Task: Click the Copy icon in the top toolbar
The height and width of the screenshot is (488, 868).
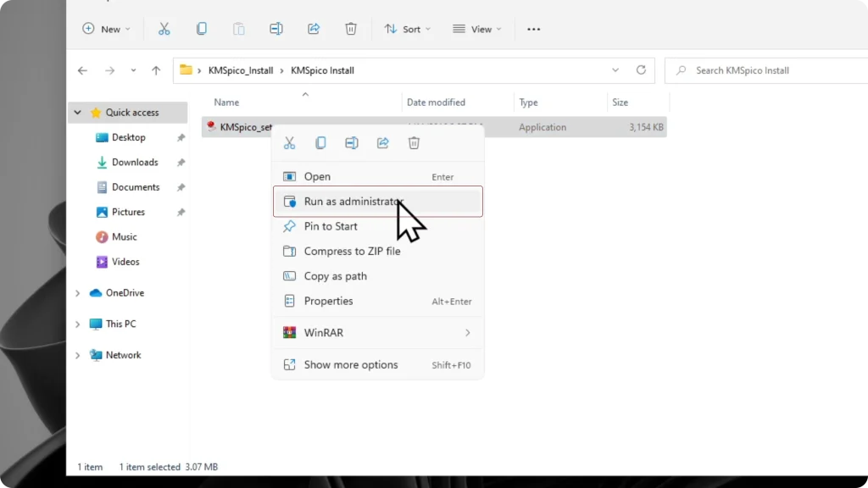Action: click(x=202, y=29)
